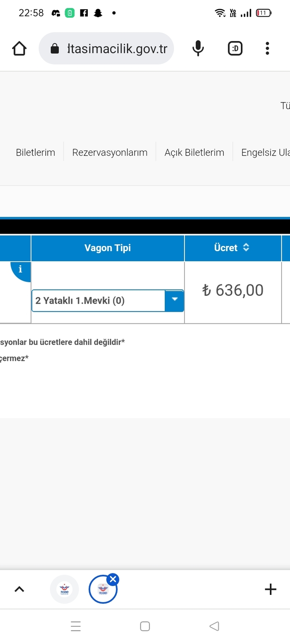Tap the browser home icon

19,49
